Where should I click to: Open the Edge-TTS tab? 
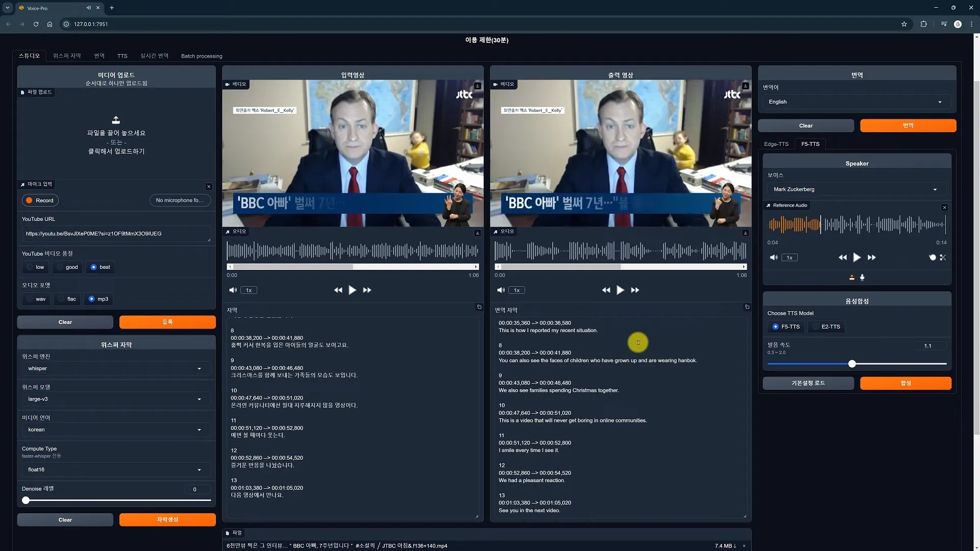(776, 144)
